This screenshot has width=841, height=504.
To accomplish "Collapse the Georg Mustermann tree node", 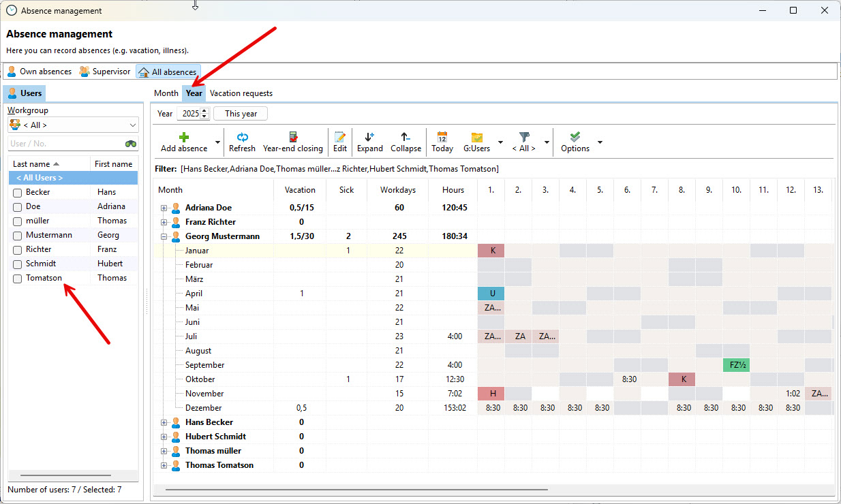I will (164, 236).
